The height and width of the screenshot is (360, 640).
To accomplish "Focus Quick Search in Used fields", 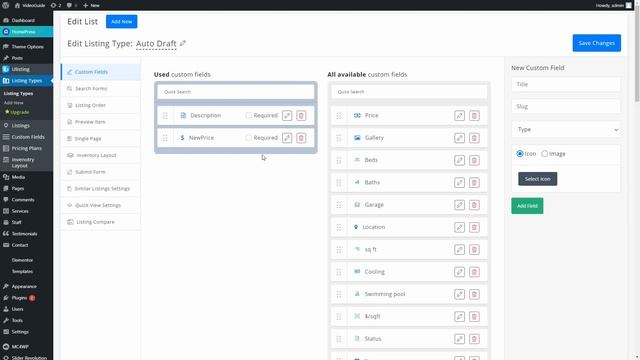I will click(236, 92).
